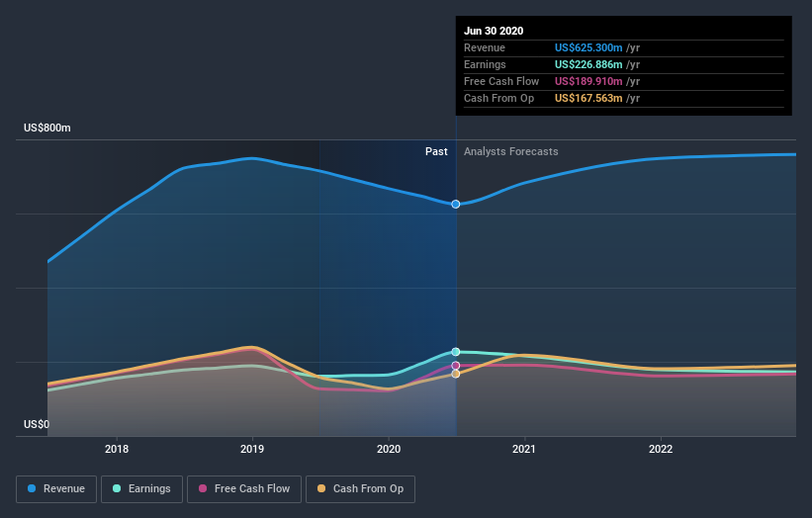
Task: Click the 2021 x-axis label
Action: 524,449
